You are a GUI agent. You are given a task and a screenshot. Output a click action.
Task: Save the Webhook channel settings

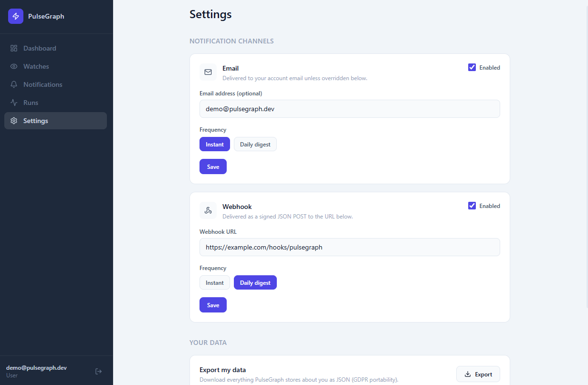(x=213, y=305)
